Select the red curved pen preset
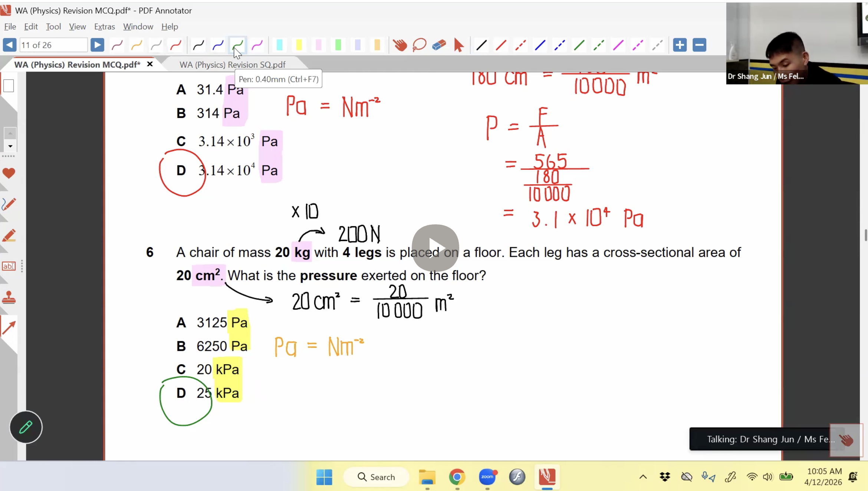This screenshot has width=868, height=491. click(x=175, y=45)
